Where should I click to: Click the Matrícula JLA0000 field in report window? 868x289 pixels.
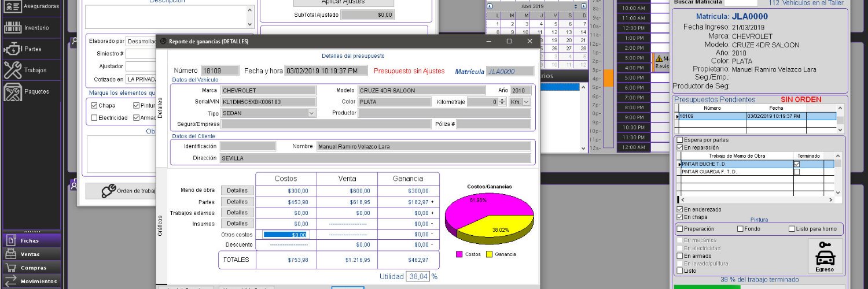tap(509, 71)
